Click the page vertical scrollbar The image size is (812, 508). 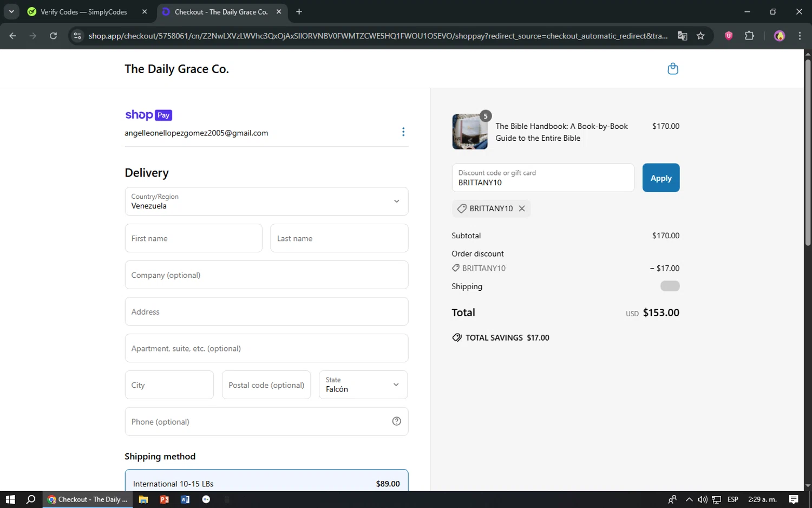(808, 152)
